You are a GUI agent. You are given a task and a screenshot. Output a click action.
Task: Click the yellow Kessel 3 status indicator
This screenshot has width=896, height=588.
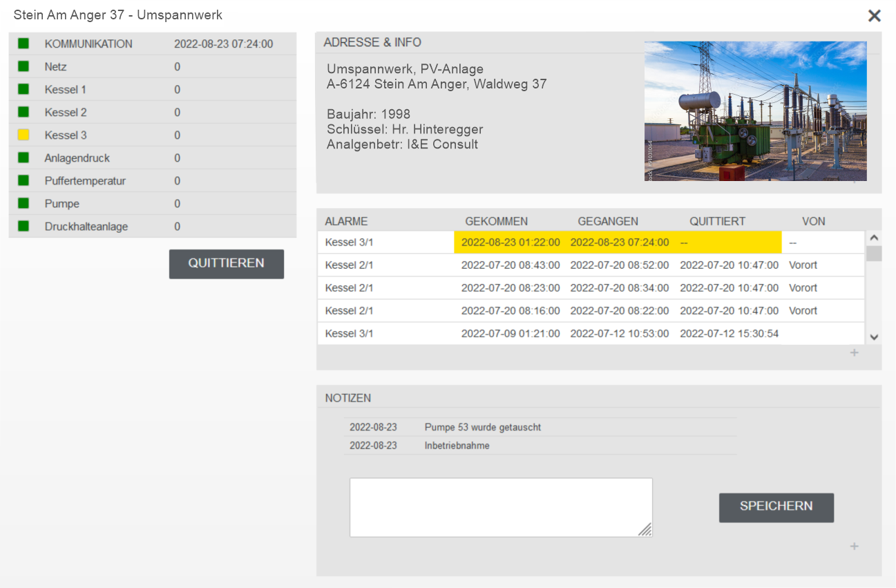(x=23, y=135)
